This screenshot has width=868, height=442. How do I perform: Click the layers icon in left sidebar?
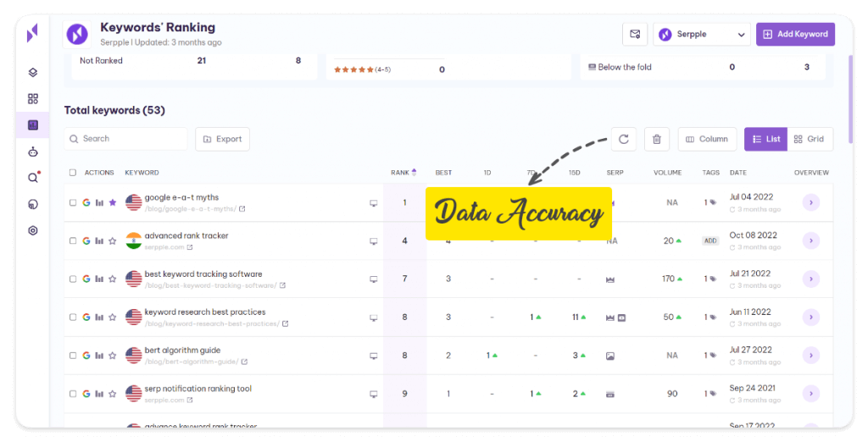pos(33,73)
